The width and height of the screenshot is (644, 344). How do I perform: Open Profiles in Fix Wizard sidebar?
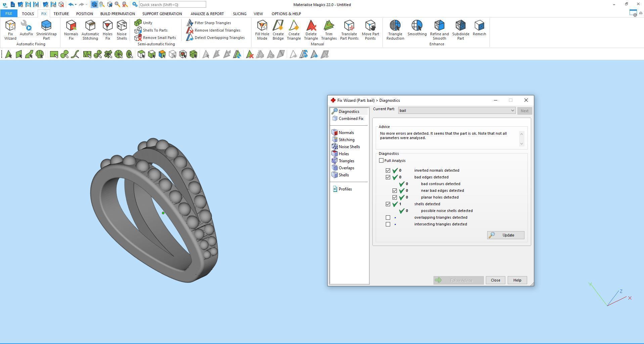342,189
